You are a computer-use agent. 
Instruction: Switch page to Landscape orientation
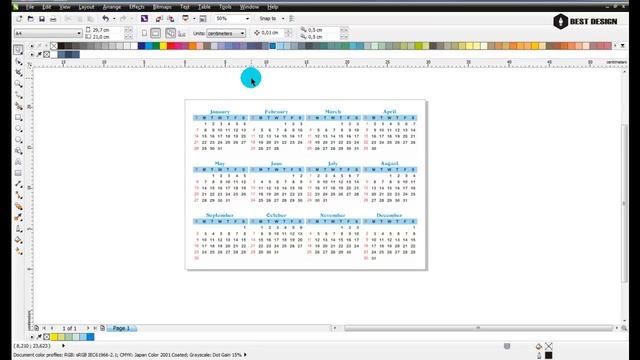click(x=156, y=33)
